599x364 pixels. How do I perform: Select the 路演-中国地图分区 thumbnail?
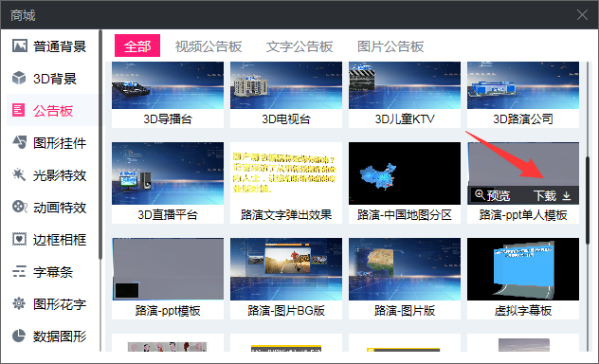click(x=405, y=173)
